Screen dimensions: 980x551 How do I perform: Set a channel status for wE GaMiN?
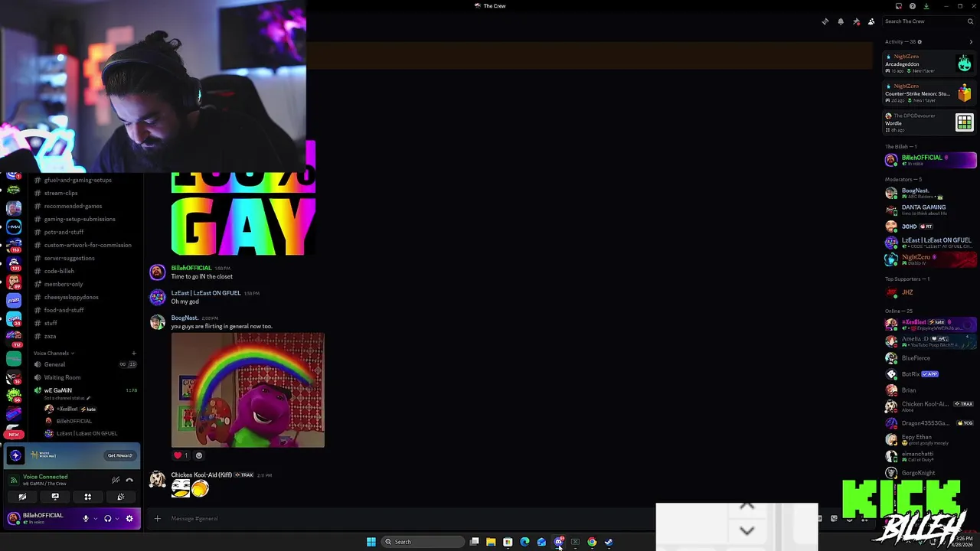click(x=67, y=398)
